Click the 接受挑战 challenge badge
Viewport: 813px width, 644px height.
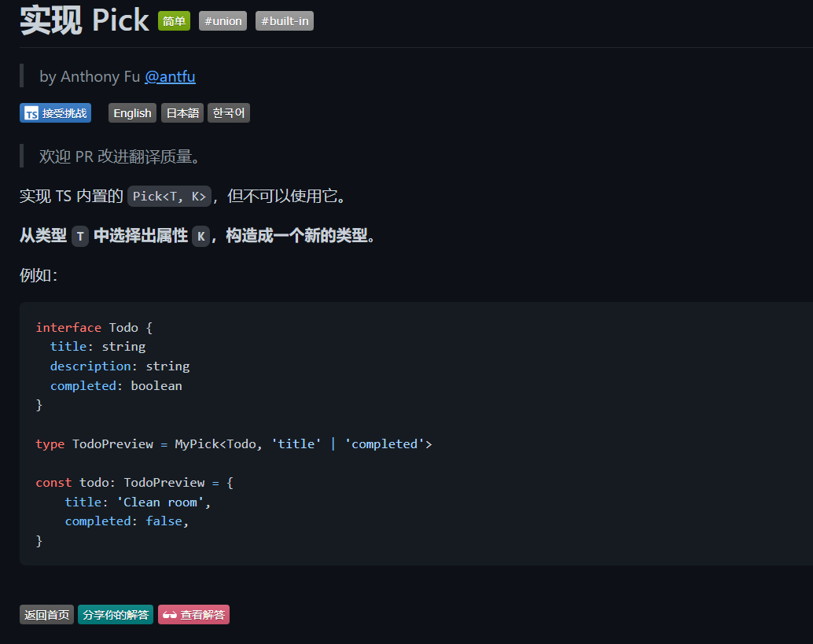56,113
